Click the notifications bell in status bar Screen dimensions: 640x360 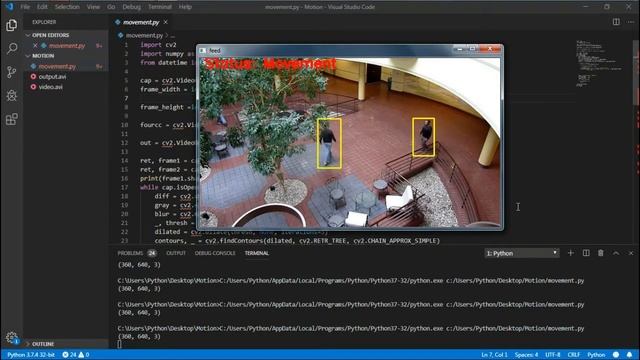[629, 355]
